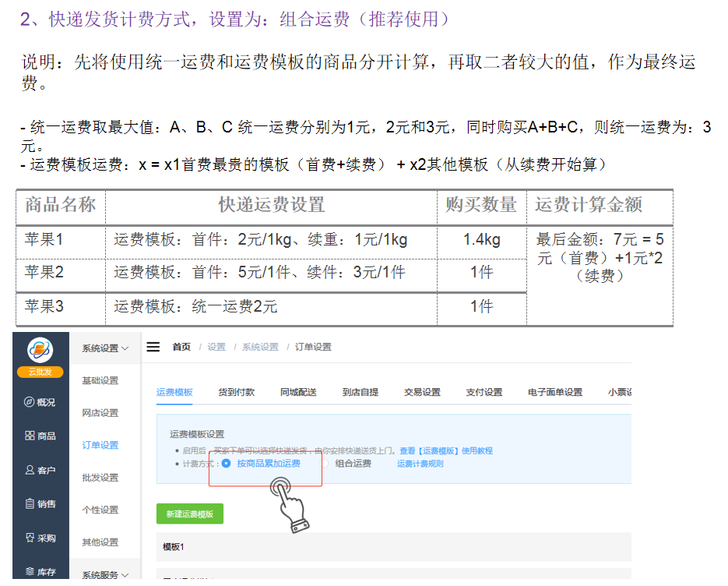Screen dimensions: 728x586
Task: Click 订单设置 breadcrumb text
Action: 314,347
